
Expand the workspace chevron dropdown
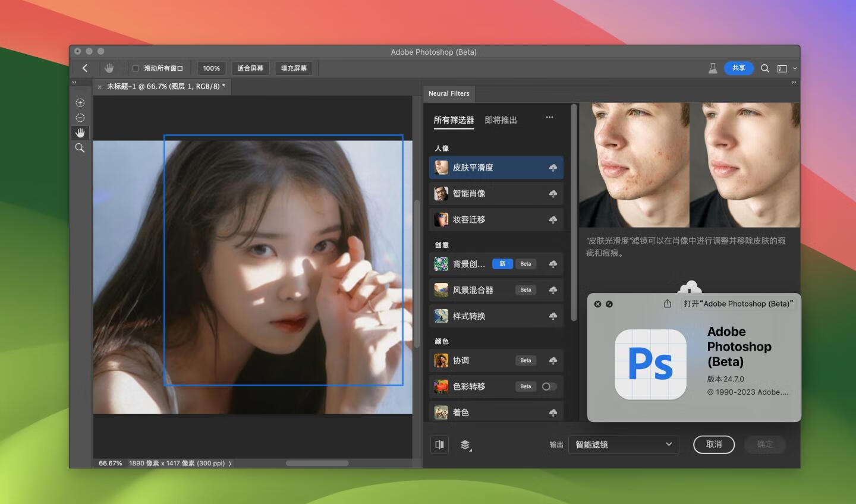(x=795, y=68)
